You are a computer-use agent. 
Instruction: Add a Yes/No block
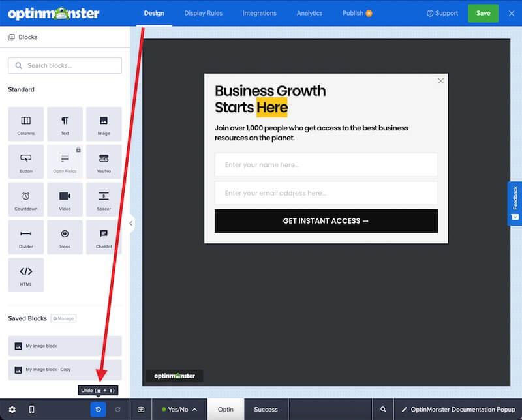pos(104,162)
